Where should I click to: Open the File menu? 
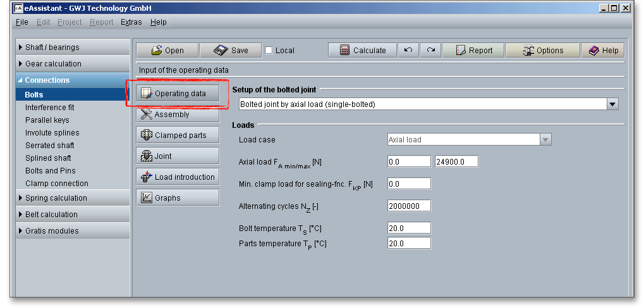(21, 22)
